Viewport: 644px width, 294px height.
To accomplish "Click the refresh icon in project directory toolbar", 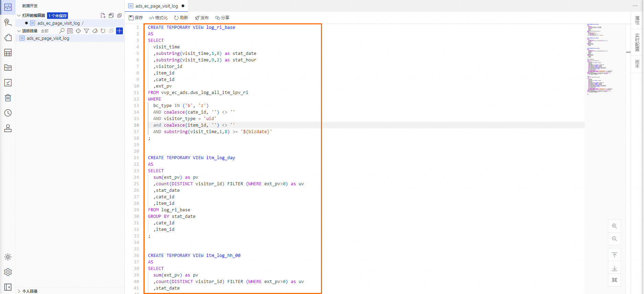I will (103, 31).
